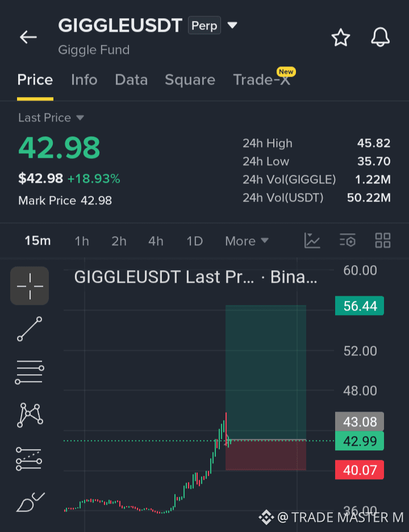Screen dimensions: 409x532
Task: Select the XABCD pattern tool
Action: coord(30,415)
